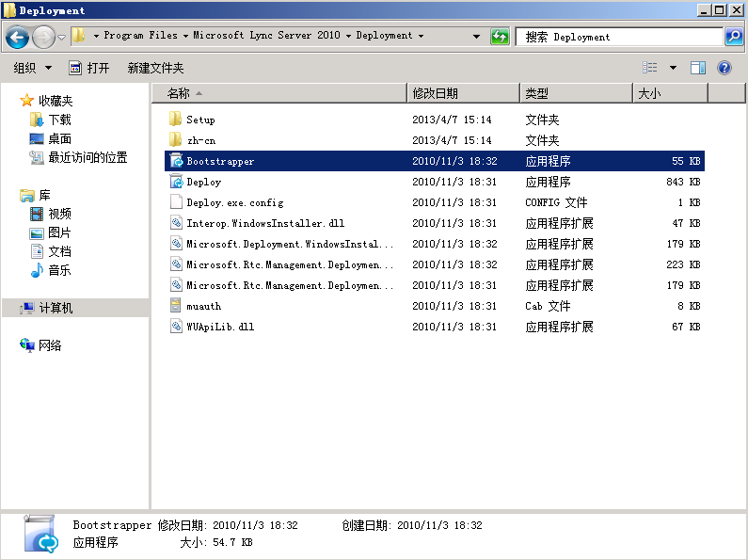Expand the arrow after Deployment breadcrumb

coord(421,36)
